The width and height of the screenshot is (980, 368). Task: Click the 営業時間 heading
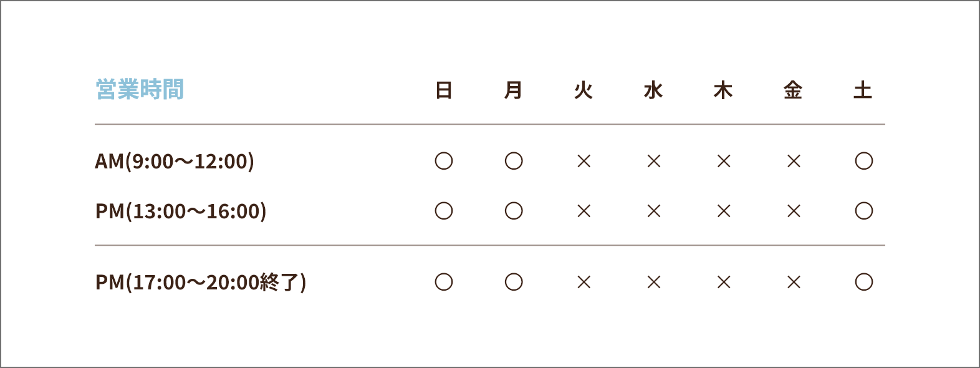pos(140,90)
